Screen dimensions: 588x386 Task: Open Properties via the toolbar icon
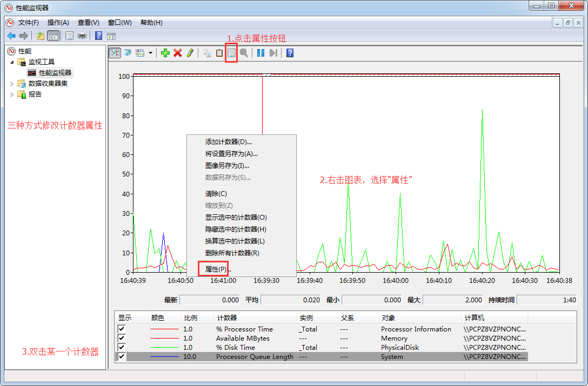[x=231, y=53]
